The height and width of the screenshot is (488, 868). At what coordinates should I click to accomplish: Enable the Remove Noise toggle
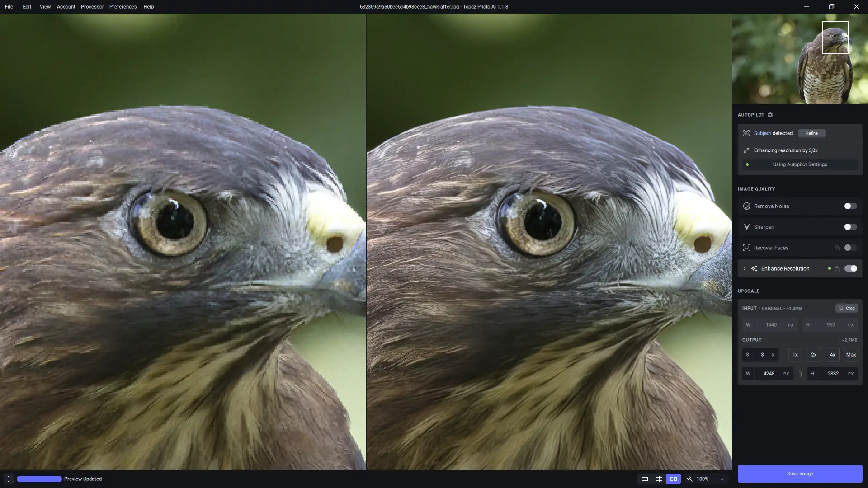pos(850,206)
